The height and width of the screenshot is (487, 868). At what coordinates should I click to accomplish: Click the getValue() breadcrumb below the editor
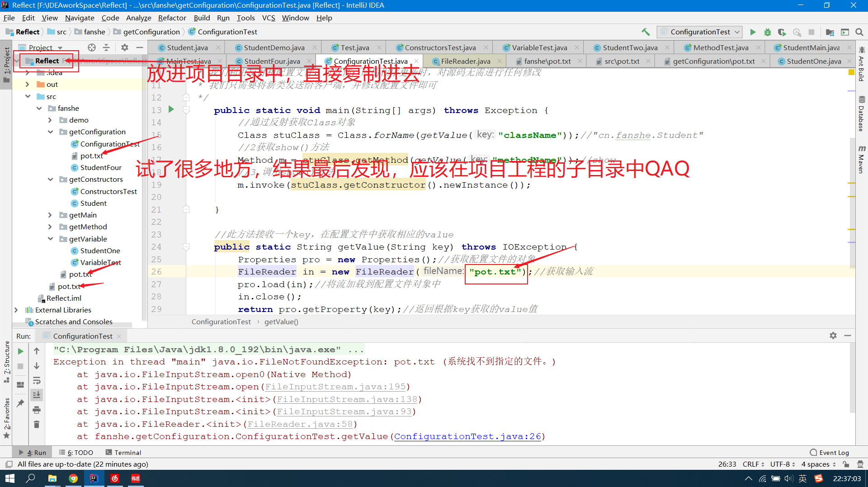click(x=281, y=322)
